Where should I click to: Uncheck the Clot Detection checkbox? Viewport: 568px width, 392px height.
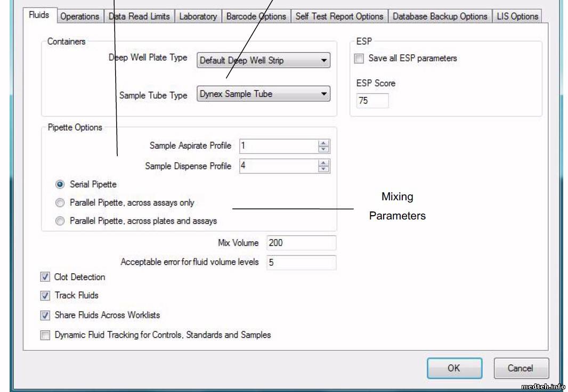click(x=45, y=277)
